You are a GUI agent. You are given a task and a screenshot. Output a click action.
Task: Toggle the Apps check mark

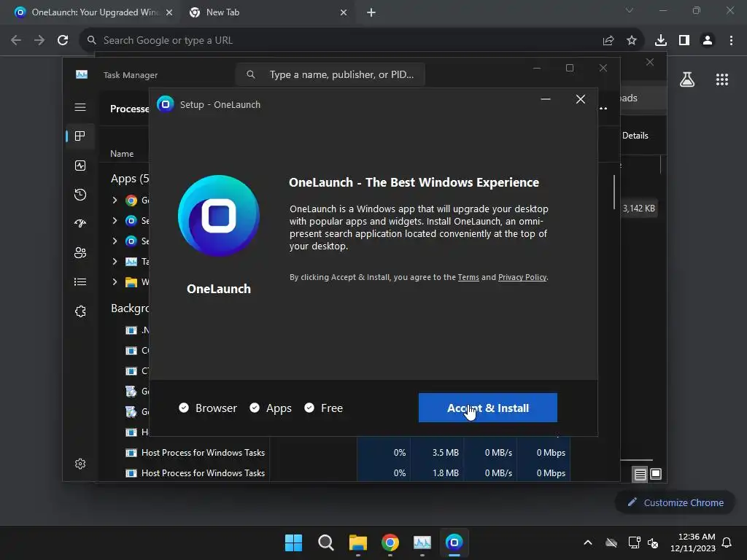point(255,408)
